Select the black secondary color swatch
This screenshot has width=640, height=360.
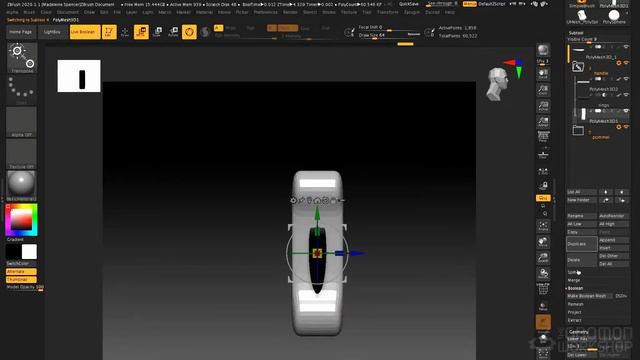point(13,252)
